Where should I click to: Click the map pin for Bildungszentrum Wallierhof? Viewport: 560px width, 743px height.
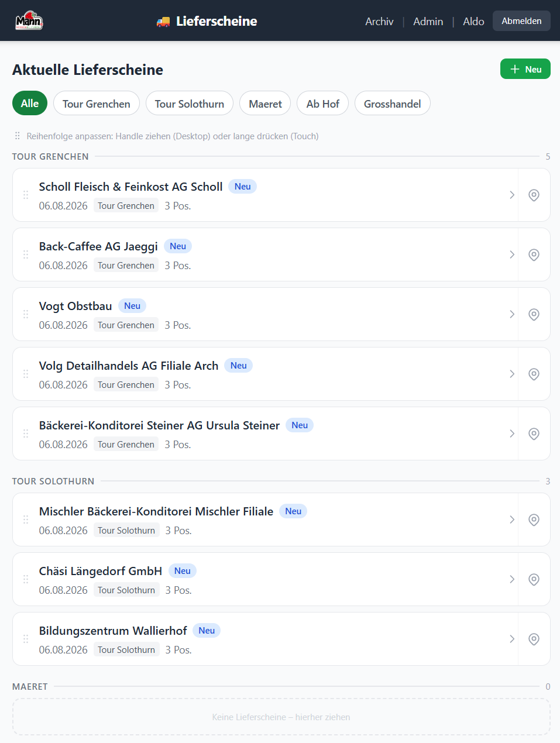click(x=534, y=639)
